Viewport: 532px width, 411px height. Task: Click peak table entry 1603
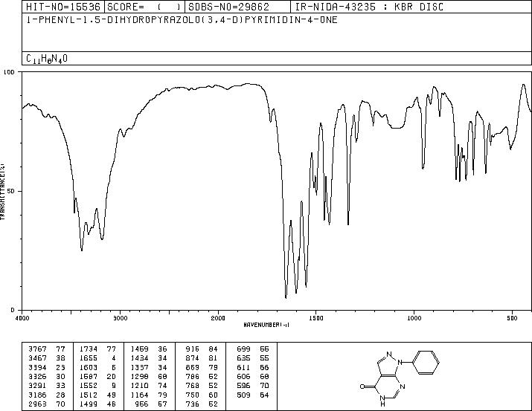click(x=89, y=367)
